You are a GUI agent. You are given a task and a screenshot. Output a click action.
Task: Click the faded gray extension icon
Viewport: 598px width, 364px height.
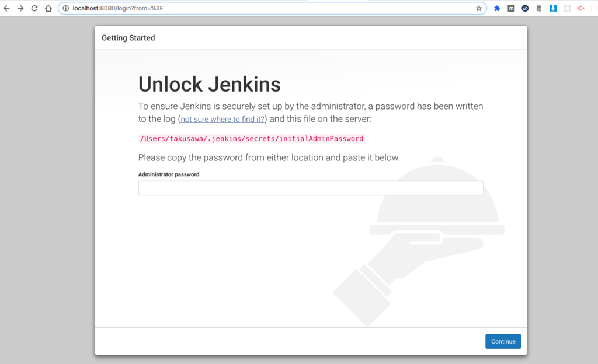pyautogui.click(x=567, y=8)
